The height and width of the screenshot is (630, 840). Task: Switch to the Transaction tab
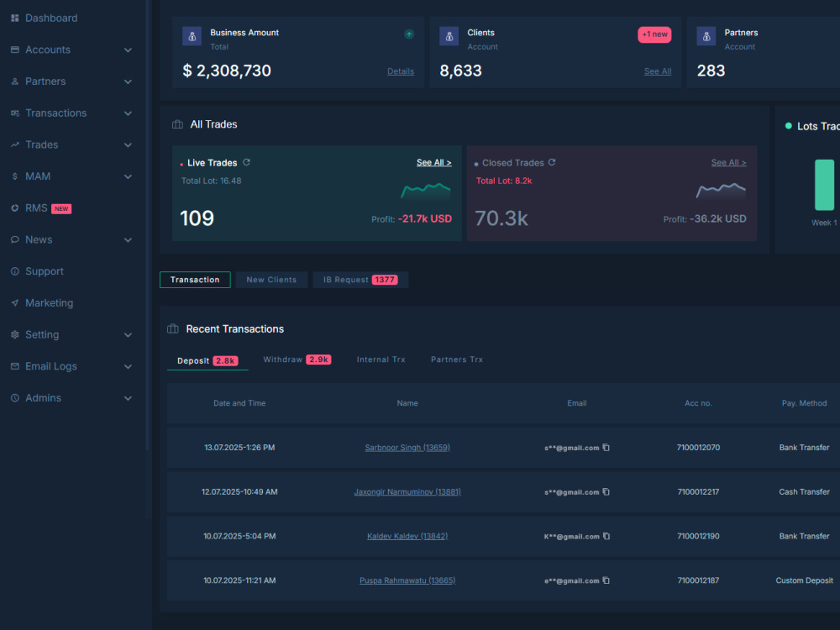coord(195,280)
